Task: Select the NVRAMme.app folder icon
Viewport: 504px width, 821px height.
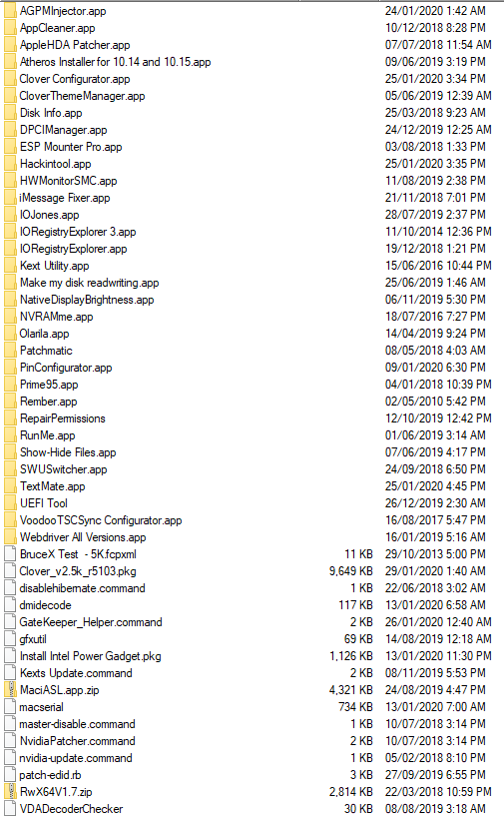Action: tap(10, 317)
